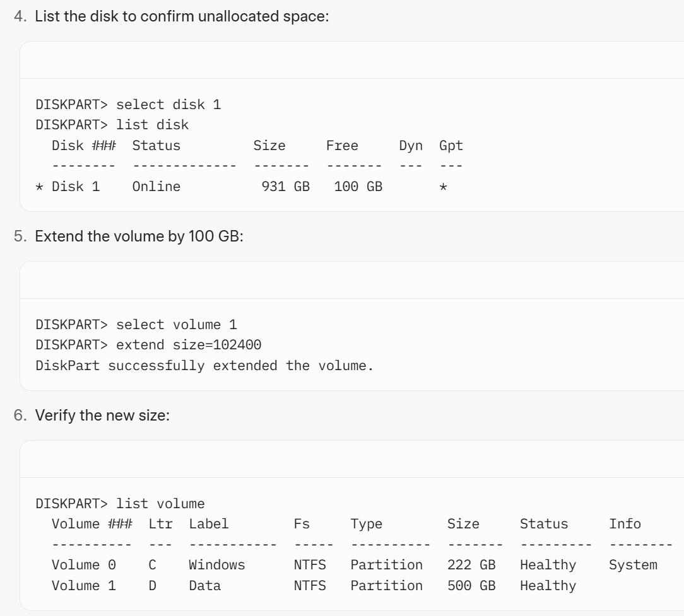The image size is (684, 616).
Task: Click the 'select volume 1' command line
Action: [x=136, y=325]
